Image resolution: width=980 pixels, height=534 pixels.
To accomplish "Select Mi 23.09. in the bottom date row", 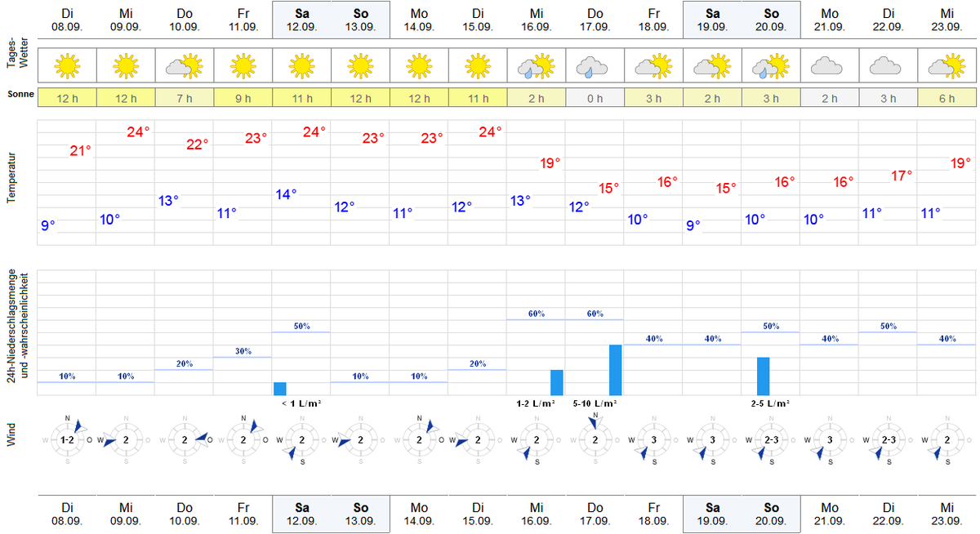I will [x=947, y=513].
